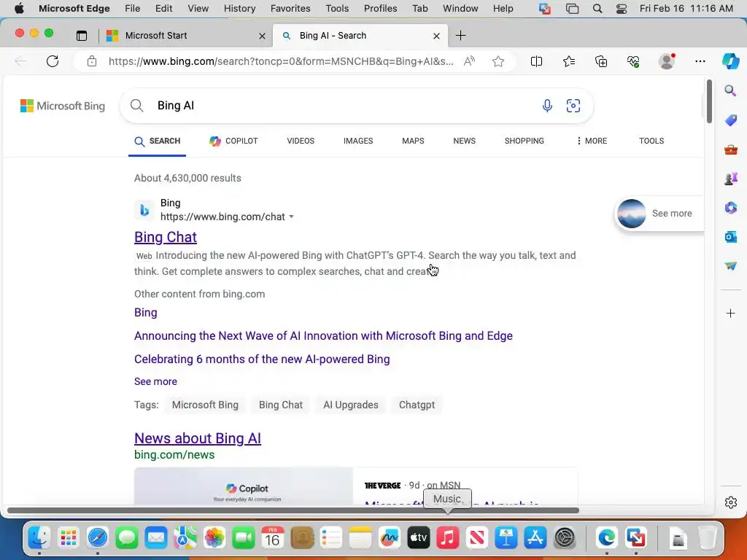This screenshot has height=560, width=747.
Task: Close the Microsoft Start tab
Action: click(262, 36)
